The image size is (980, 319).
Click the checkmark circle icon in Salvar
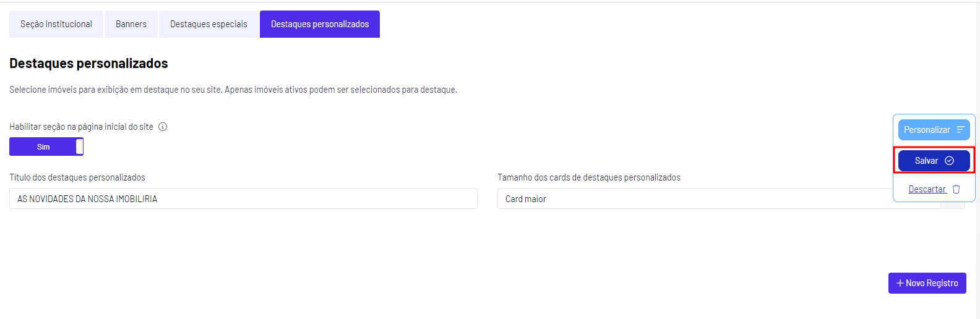coord(949,161)
